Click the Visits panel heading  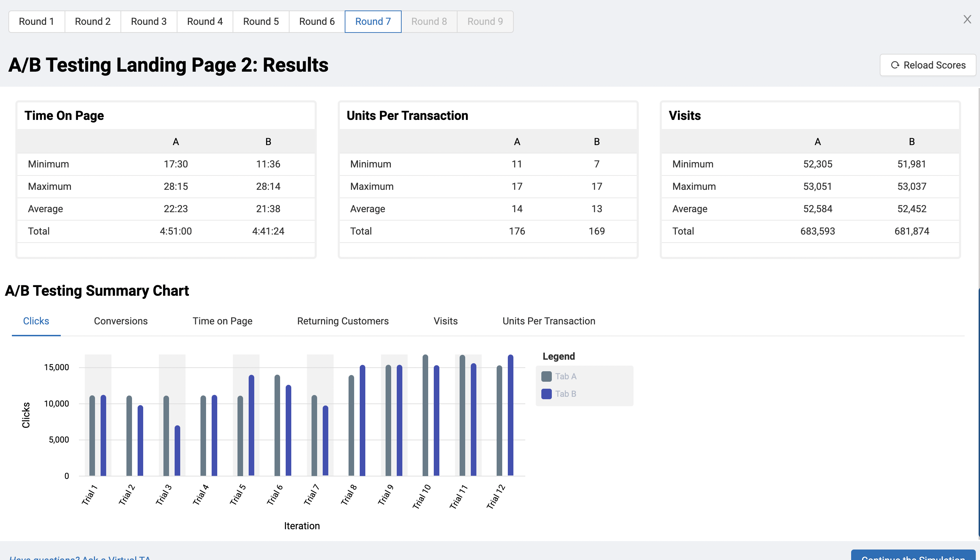coord(685,115)
